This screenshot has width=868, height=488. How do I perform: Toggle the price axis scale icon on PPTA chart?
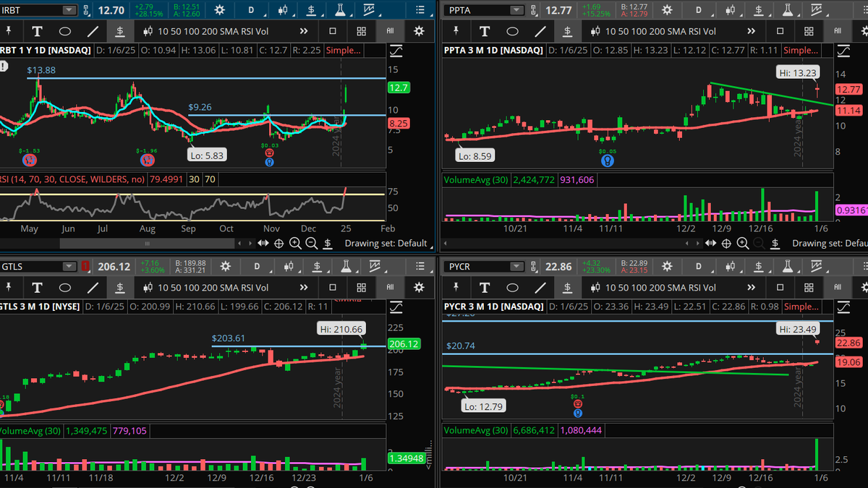[843, 51]
